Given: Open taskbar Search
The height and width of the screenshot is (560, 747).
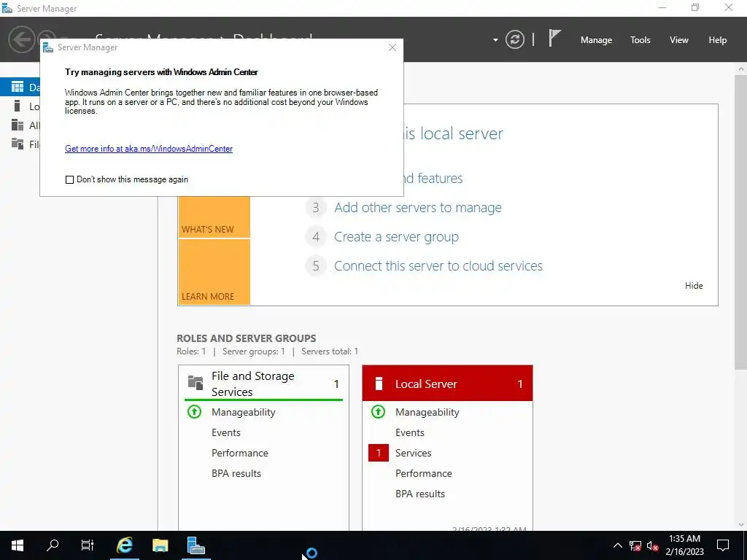Looking at the screenshot, I should (x=53, y=545).
